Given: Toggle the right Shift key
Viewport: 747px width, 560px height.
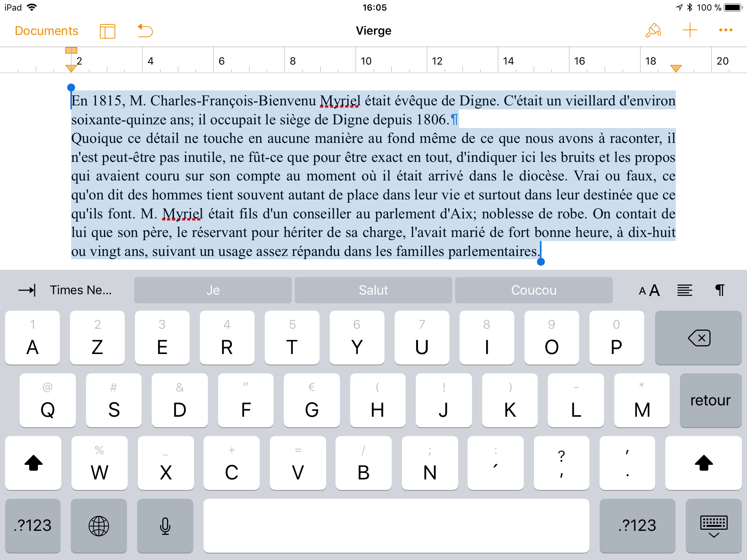Looking at the screenshot, I should [703, 463].
